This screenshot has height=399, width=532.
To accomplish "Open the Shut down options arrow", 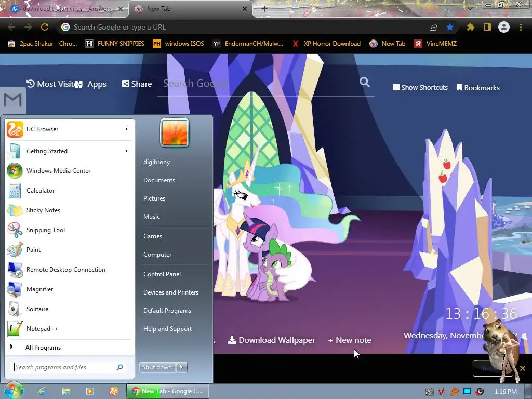I will tap(181, 367).
